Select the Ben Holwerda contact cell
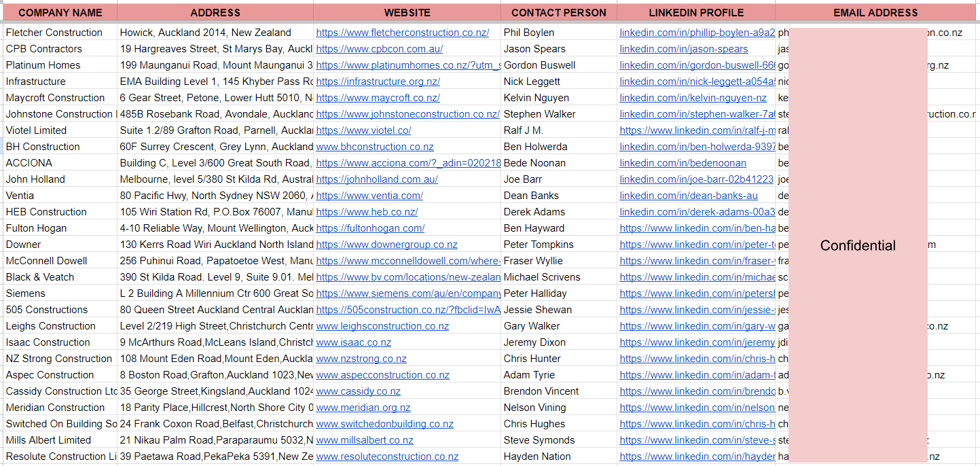Screen dimensions: 980x466 pyautogui.click(x=559, y=147)
